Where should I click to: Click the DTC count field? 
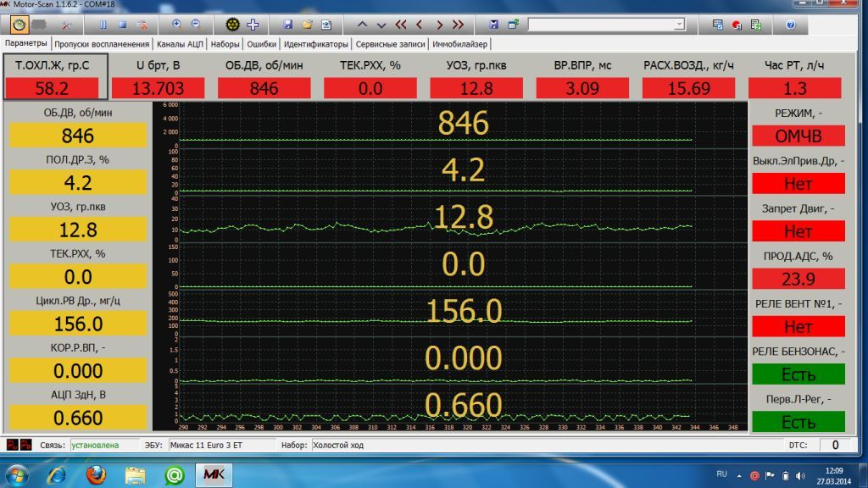(x=835, y=445)
